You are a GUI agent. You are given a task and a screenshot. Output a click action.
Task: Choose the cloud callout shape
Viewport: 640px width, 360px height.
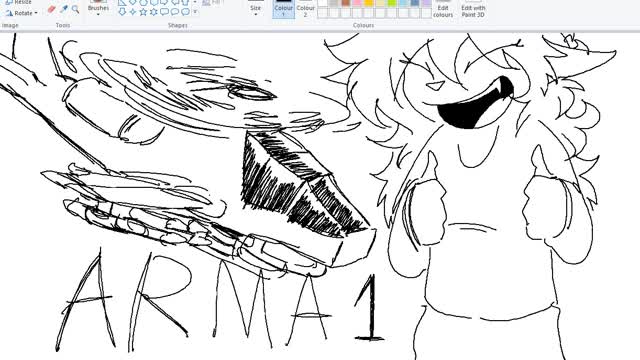185,11
